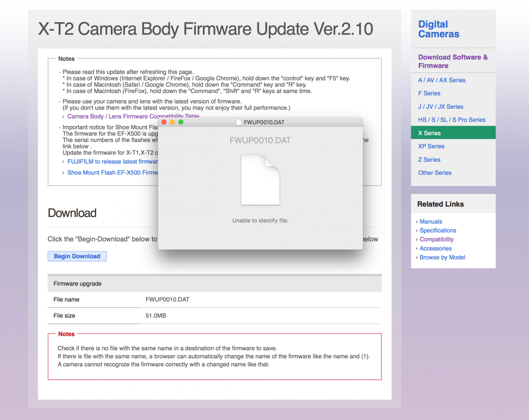Open Download Software & Firmware link

coord(453,61)
